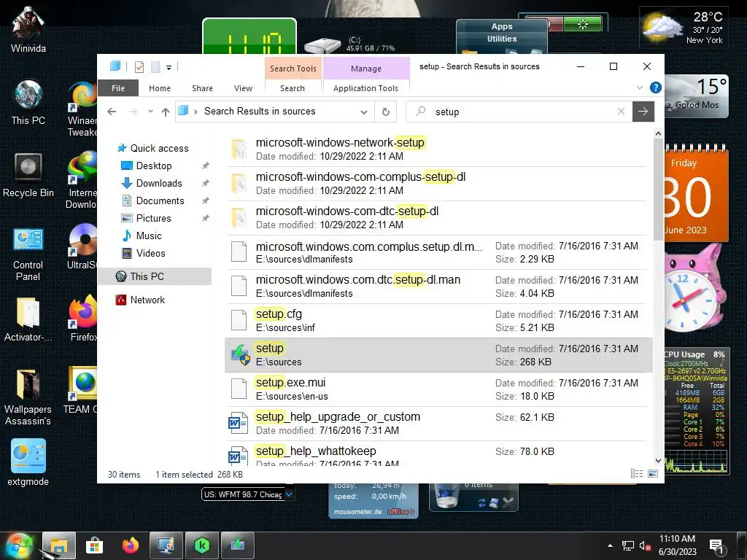Select setup application in E:\sources

tap(438, 355)
